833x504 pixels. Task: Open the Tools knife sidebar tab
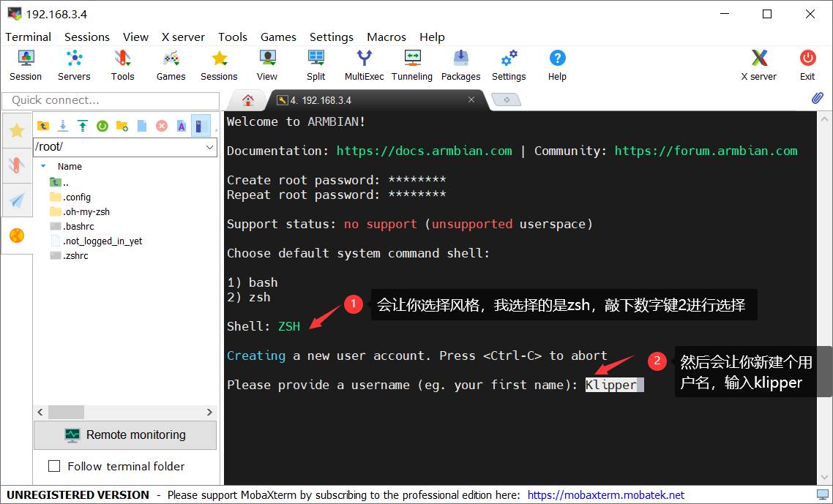pyautogui.click(x=17, y=165)
